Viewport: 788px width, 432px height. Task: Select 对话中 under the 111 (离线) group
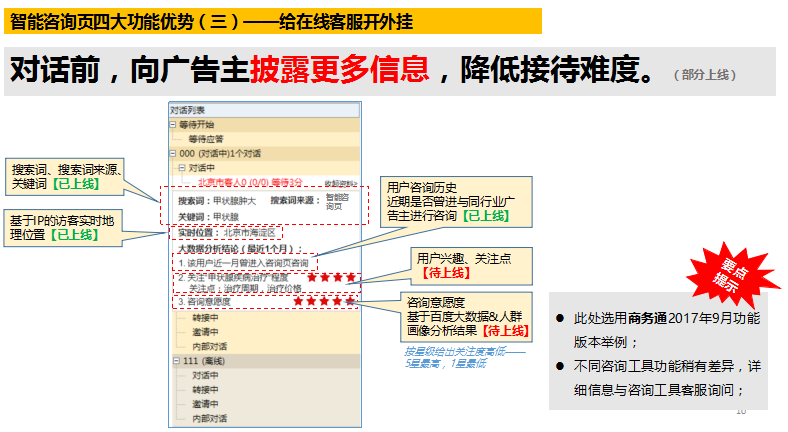[x=206, y=376]
